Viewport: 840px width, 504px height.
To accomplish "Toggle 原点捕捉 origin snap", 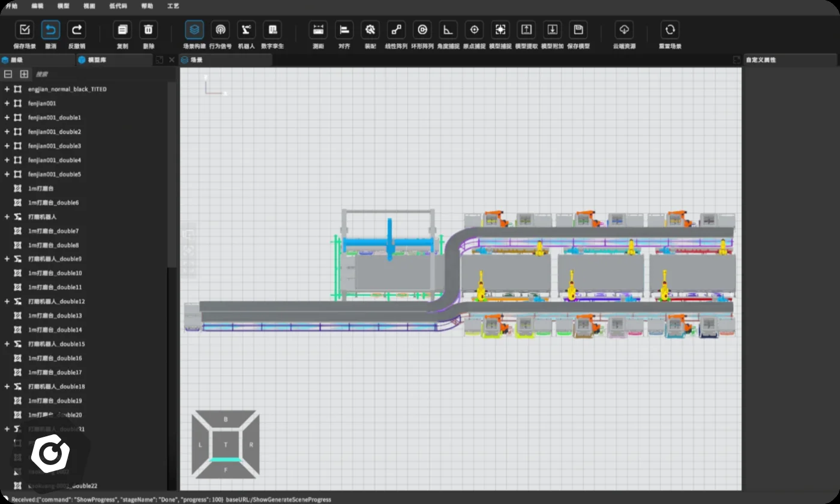I will 474,30.
